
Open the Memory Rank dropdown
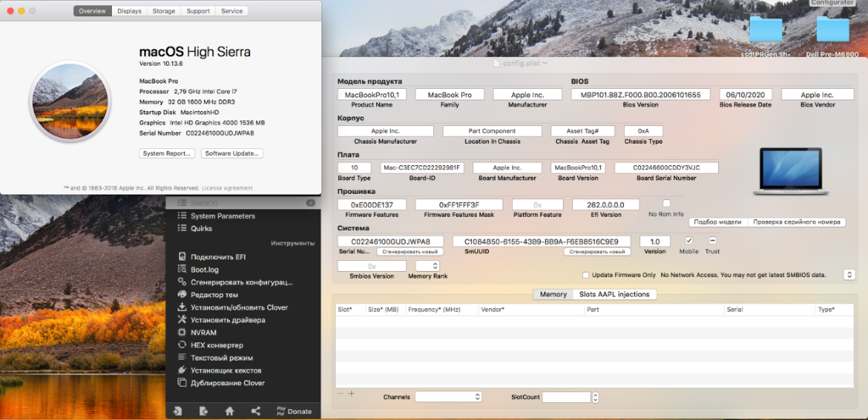point(427,266)
